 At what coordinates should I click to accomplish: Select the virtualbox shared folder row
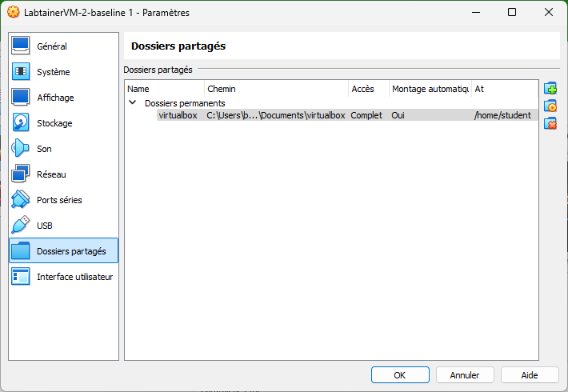(x=178, y=115)
